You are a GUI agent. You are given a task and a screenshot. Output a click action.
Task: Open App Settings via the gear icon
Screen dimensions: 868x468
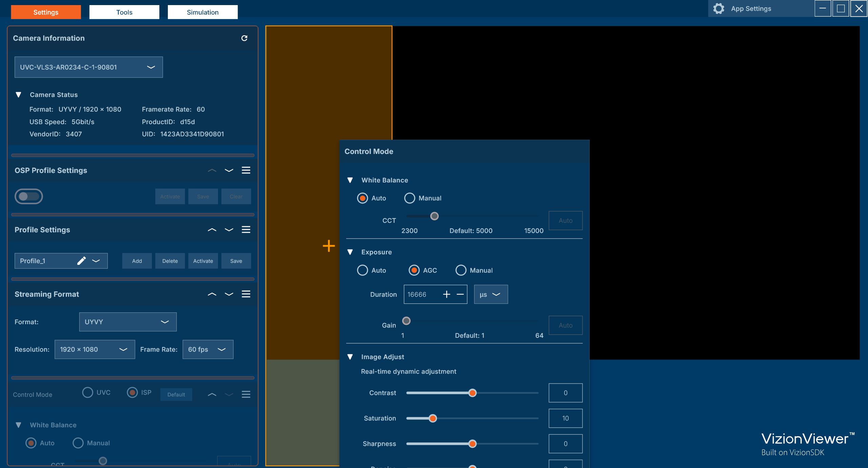coord(718,8)
